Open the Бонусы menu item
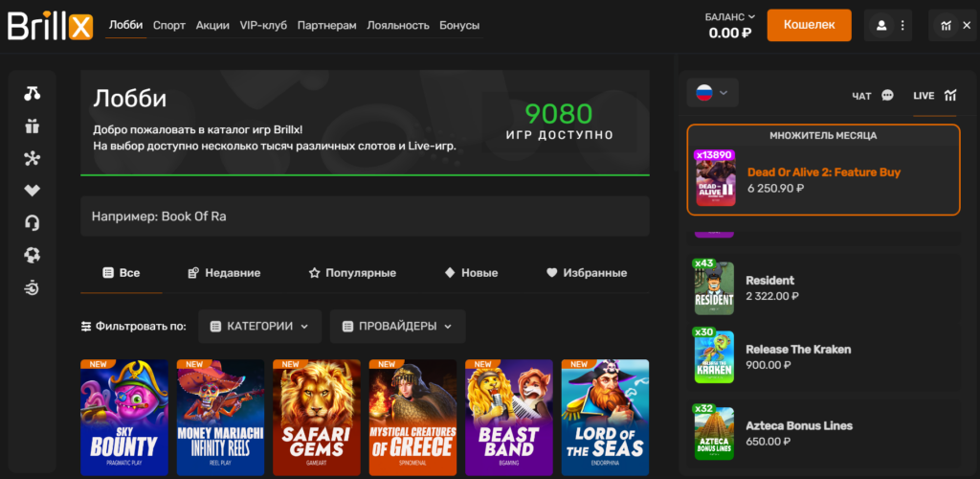Screen dimensions: 980x479 tap(459, 26)
